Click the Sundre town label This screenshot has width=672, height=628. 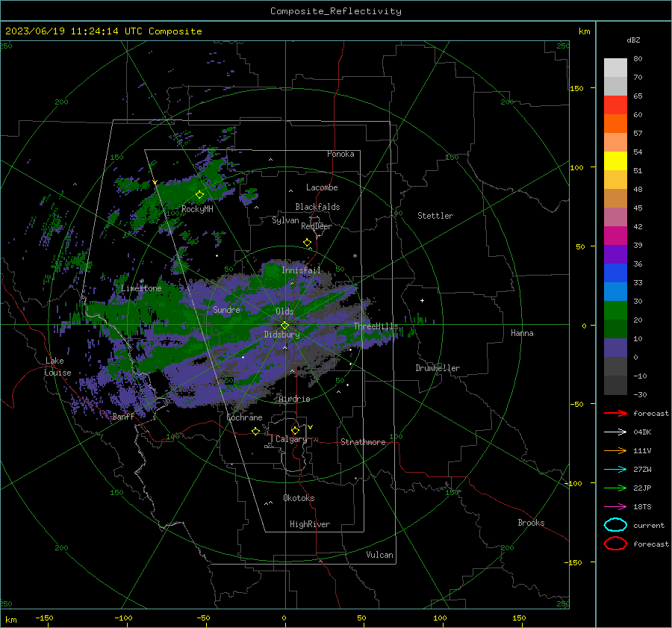click(226, 309)
